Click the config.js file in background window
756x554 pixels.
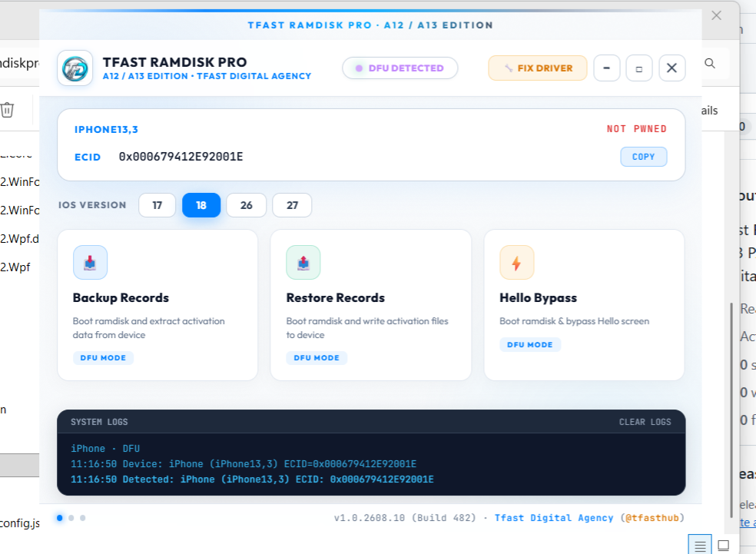pos(20,523)
